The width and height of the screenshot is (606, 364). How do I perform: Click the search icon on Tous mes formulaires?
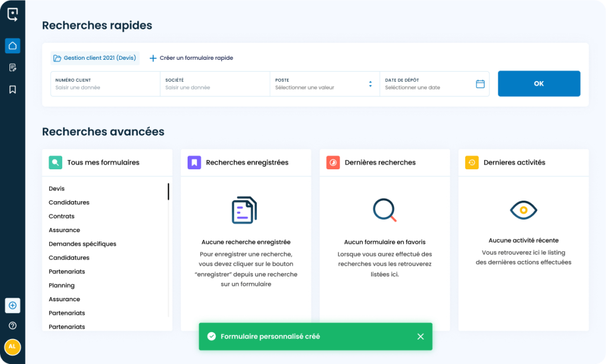[57, 162]
